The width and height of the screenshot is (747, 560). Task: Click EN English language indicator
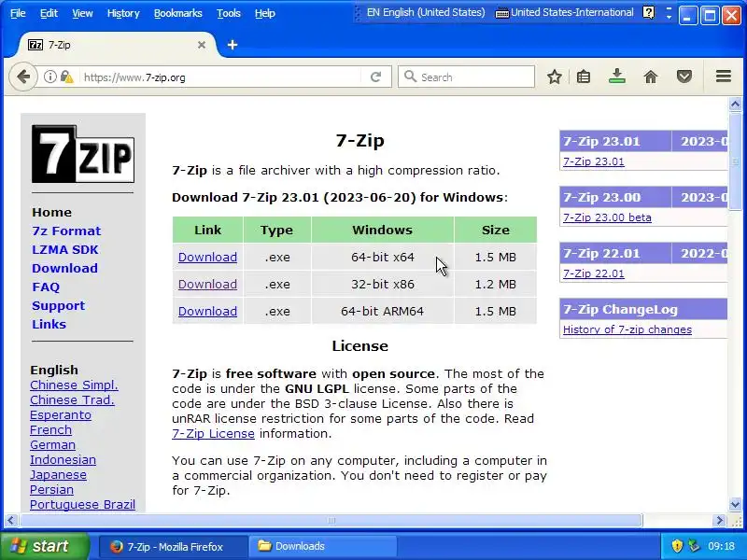(x=426, y=13)
